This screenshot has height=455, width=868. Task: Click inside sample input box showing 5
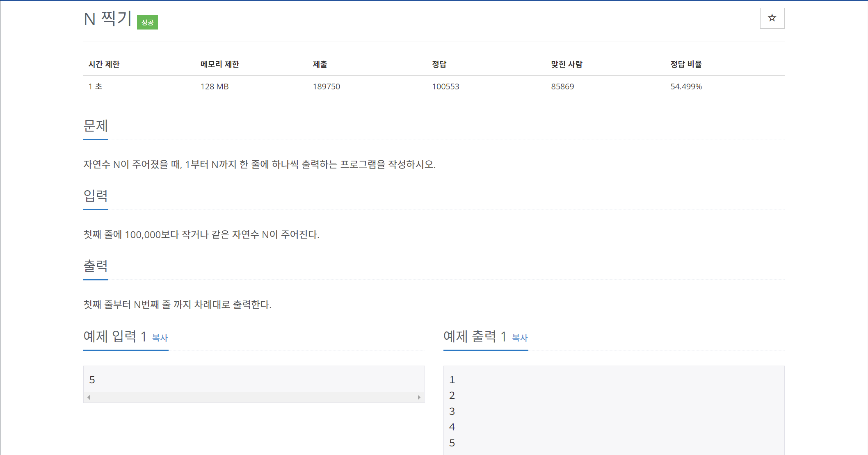point(254,380)
